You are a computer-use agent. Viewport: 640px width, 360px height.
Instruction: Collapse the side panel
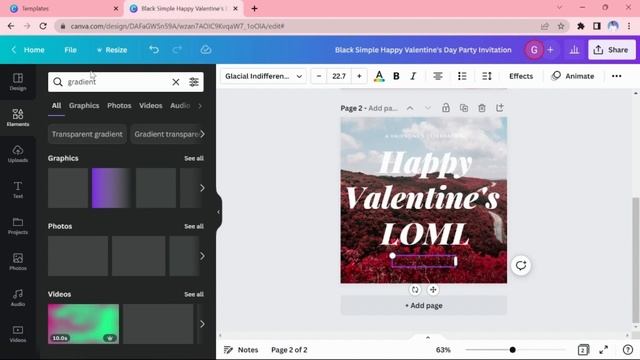click(218, 212)
